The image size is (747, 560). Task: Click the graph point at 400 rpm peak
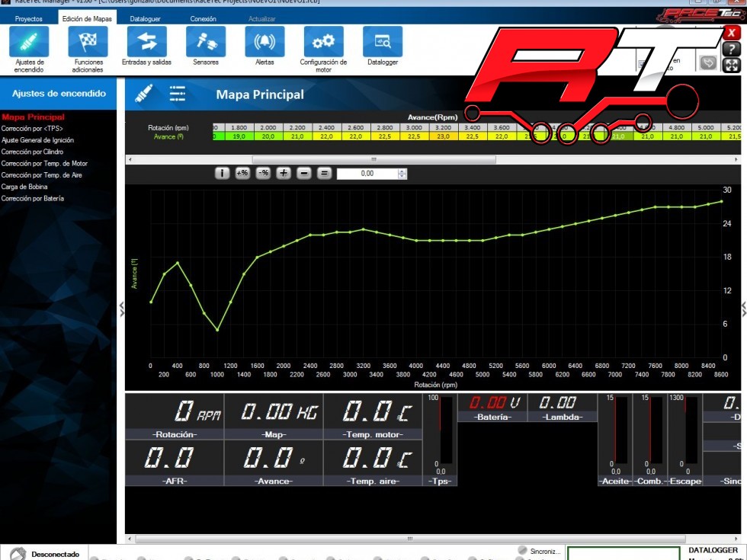point(178,263)
